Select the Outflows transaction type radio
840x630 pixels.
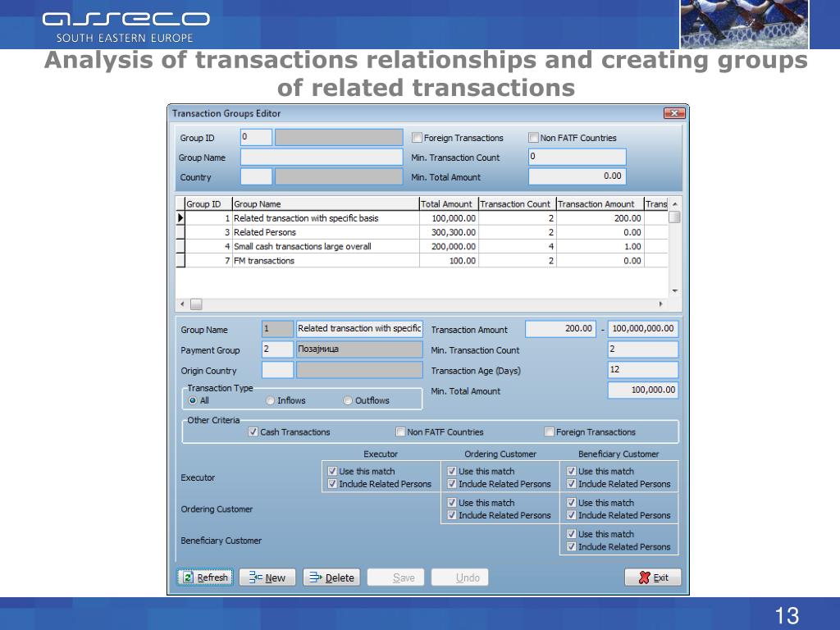coord(348,400)
